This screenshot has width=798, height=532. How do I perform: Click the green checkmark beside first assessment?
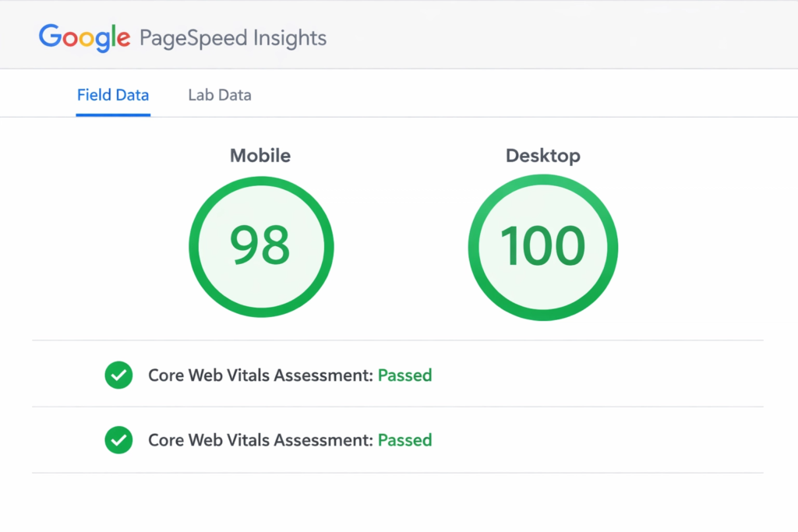point(118,375)
